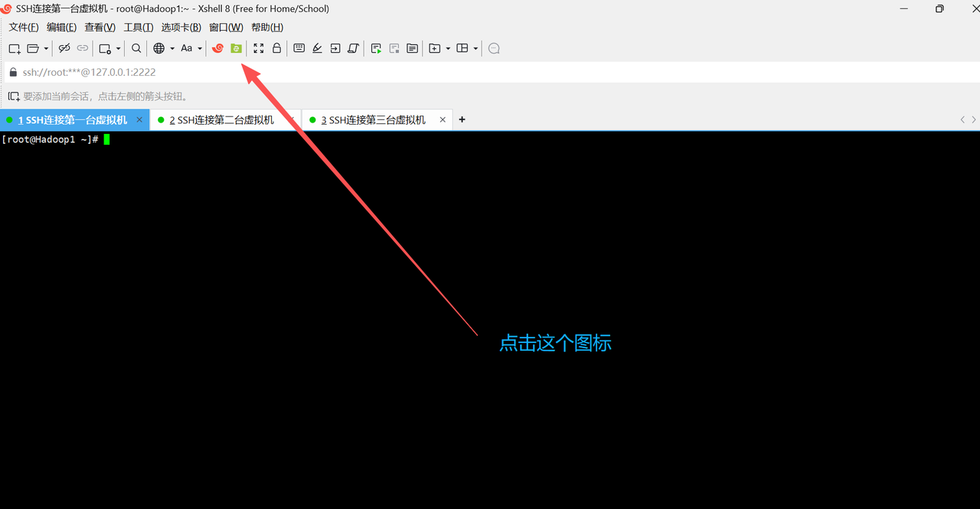
Task: Open the virtual on-screen keyboard icon
Action: (x=299, y=48)
